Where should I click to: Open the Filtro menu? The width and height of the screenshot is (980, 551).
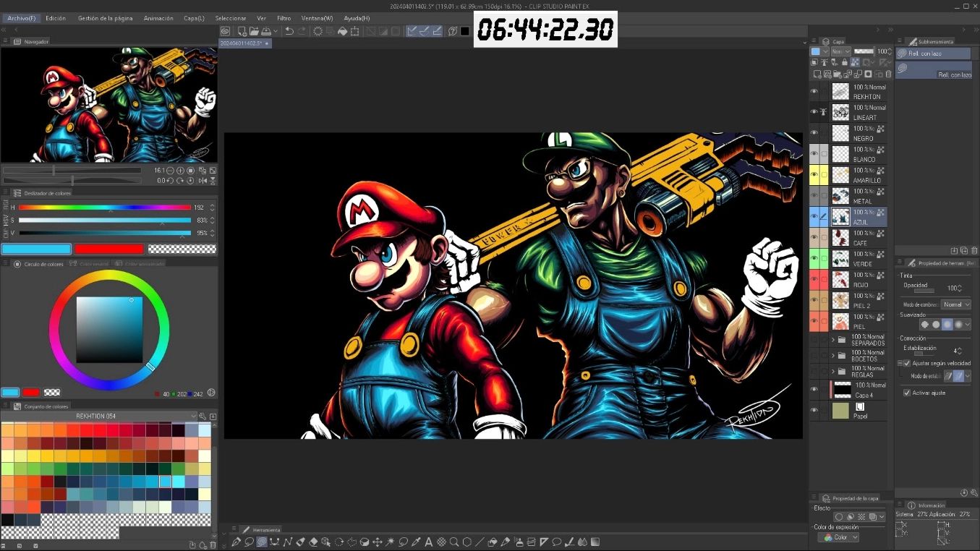tap(284, 18)
